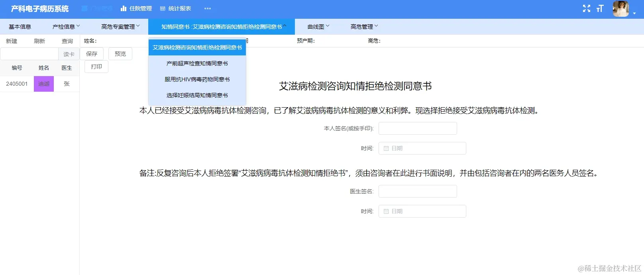Screen dimensions: 644x275
Task: Click the calendar icon in second 时间 field
Action: pyautogui.click(x=386, y=211)
